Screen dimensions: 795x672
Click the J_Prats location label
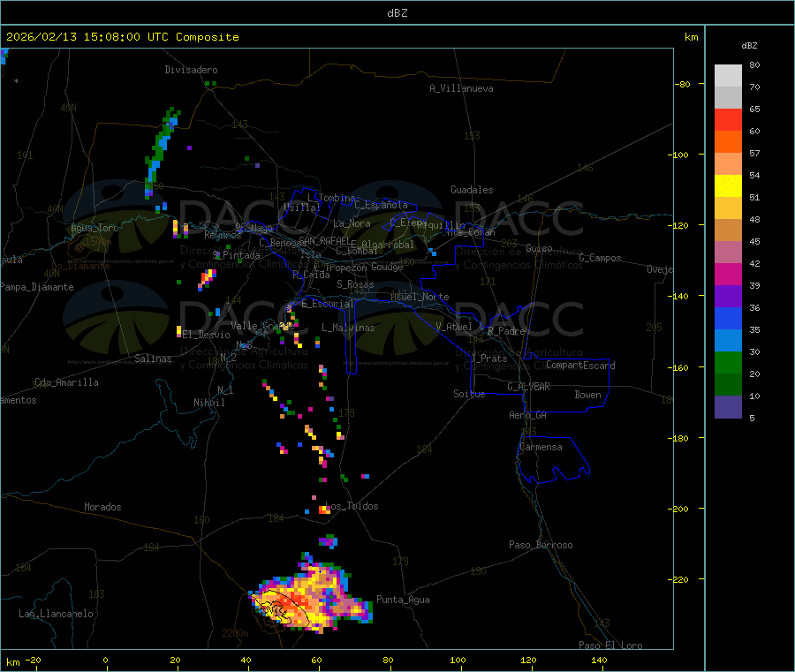(488, 359)
